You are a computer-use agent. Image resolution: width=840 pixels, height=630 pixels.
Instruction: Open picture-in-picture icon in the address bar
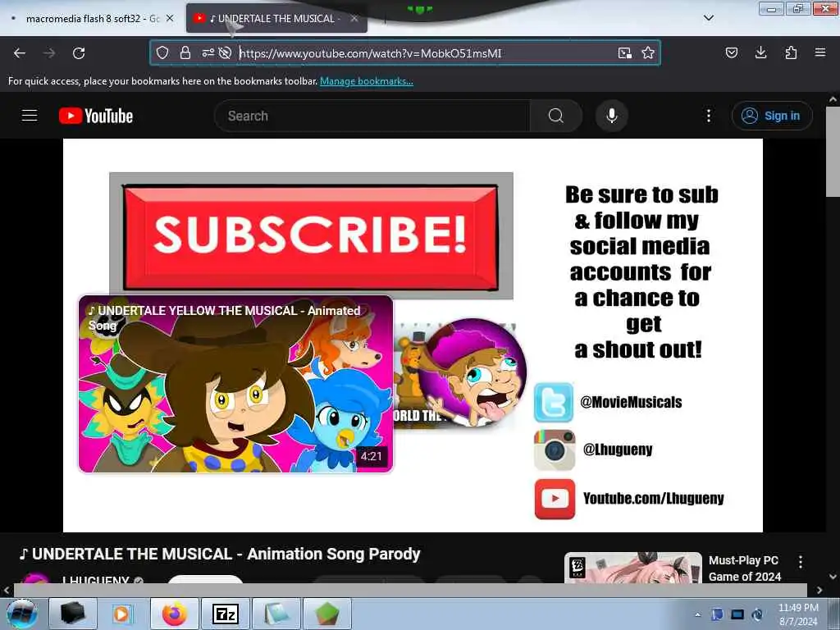624,52
